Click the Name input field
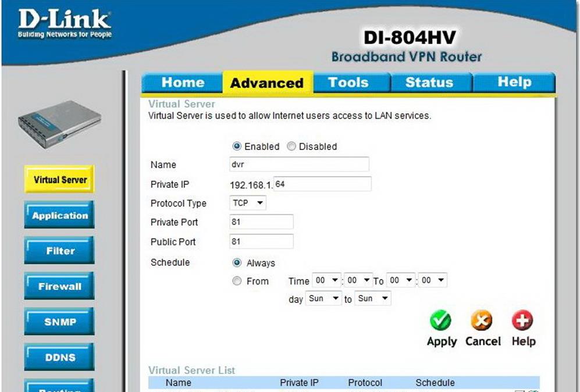The height and width of the screenshot is (392, 580). [x=300, y=165]
